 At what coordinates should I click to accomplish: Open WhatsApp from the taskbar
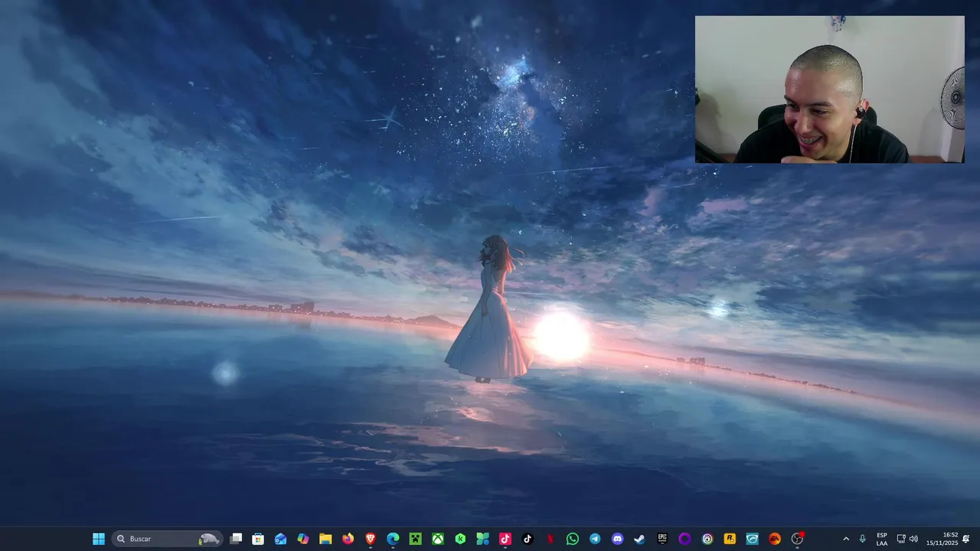pyautogui.click(x=573, y=539)
